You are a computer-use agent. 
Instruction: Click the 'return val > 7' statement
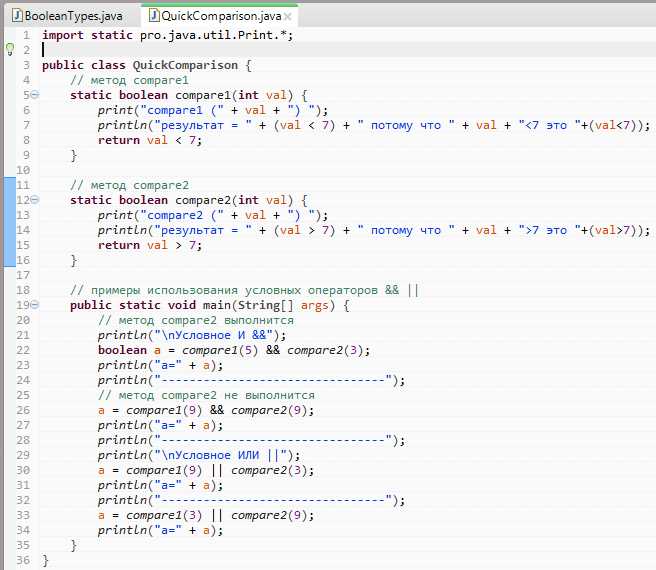click(150, 245)
